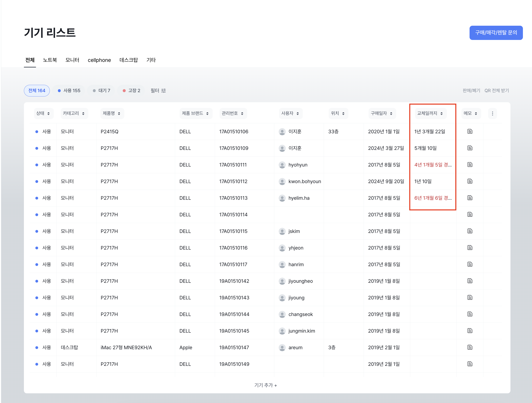Switch to the 노트북 tab
The width and height of the screenshot is (532, 403).
(50, 60)
